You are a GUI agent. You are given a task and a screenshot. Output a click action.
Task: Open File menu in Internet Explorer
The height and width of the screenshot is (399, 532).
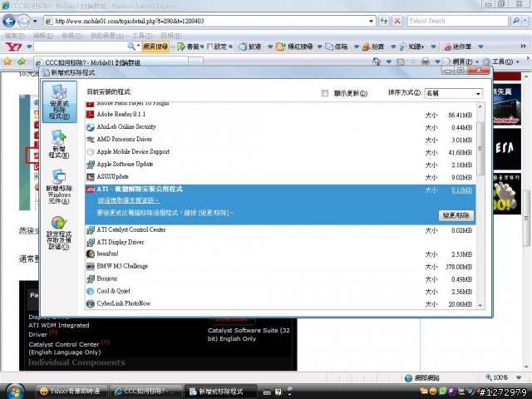click(15, 36)
